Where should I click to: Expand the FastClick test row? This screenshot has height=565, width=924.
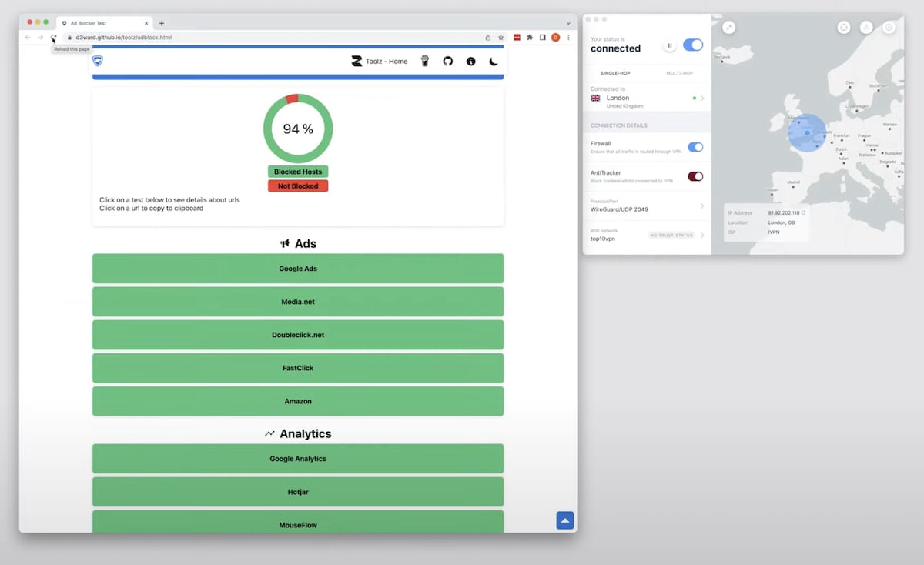298,368
